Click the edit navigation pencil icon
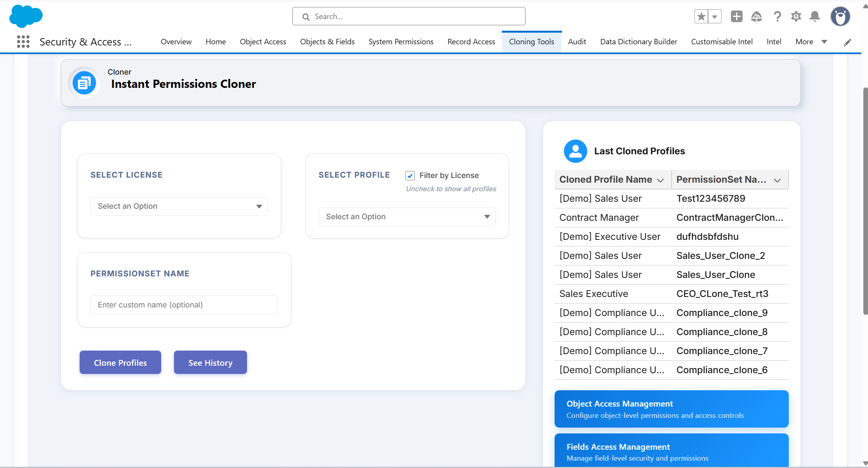This screenshot has height=468, width=868. tap(848, 42)
